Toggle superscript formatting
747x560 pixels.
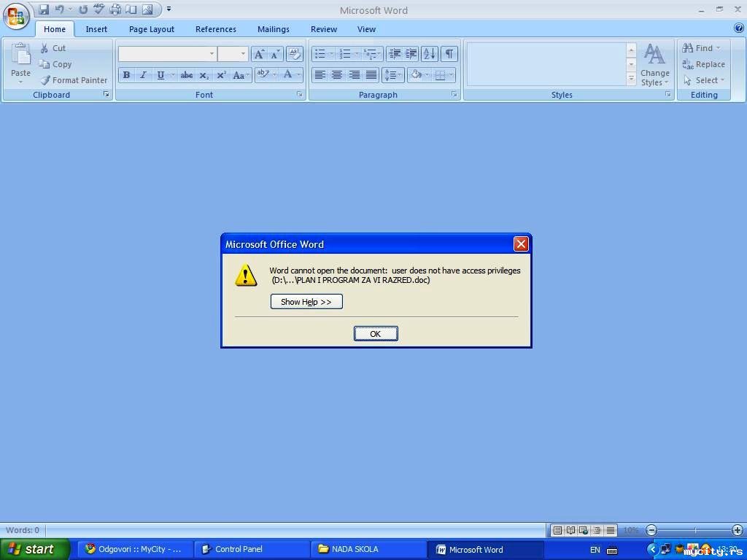click(x=221, y=75)
